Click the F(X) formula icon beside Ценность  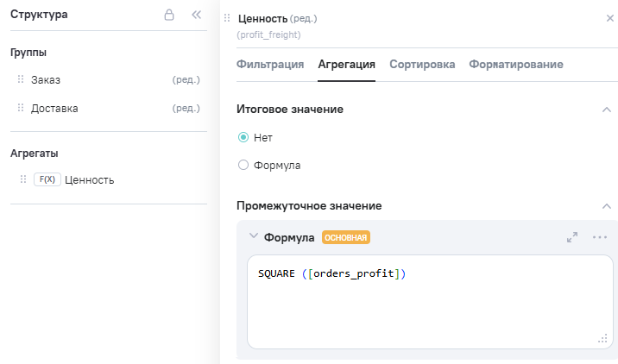(x=47, y=179)
